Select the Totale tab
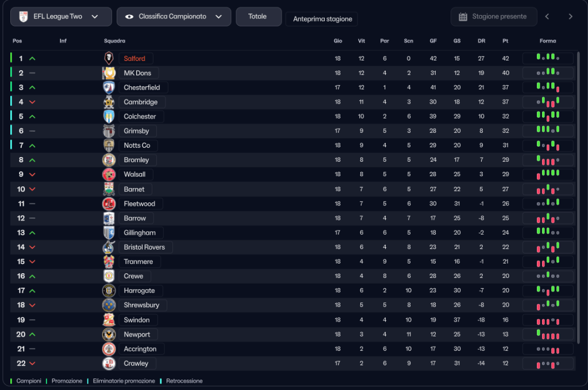This screenshot has width=588, height=390. click(258, 17)
